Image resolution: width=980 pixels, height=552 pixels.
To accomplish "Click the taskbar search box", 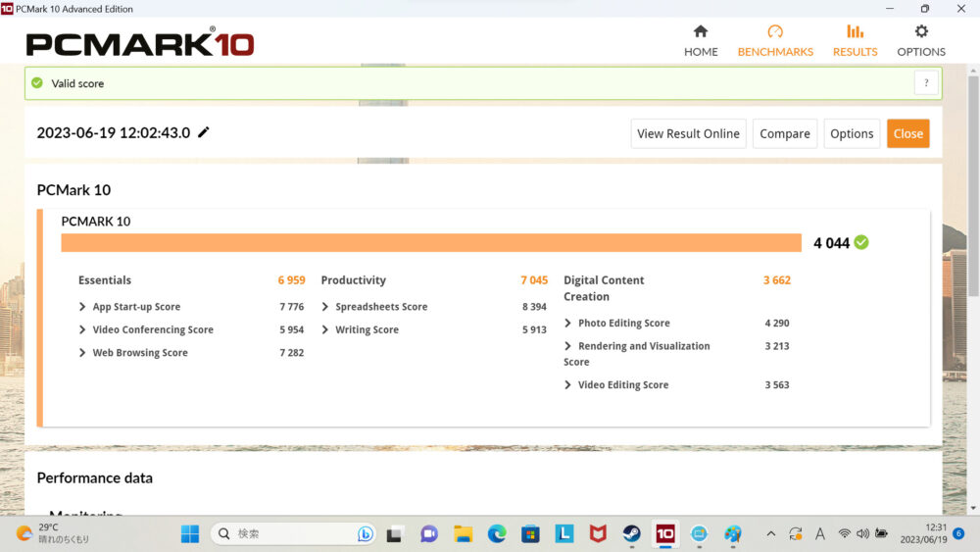I will pyautogui.click(x=292, y=534).
